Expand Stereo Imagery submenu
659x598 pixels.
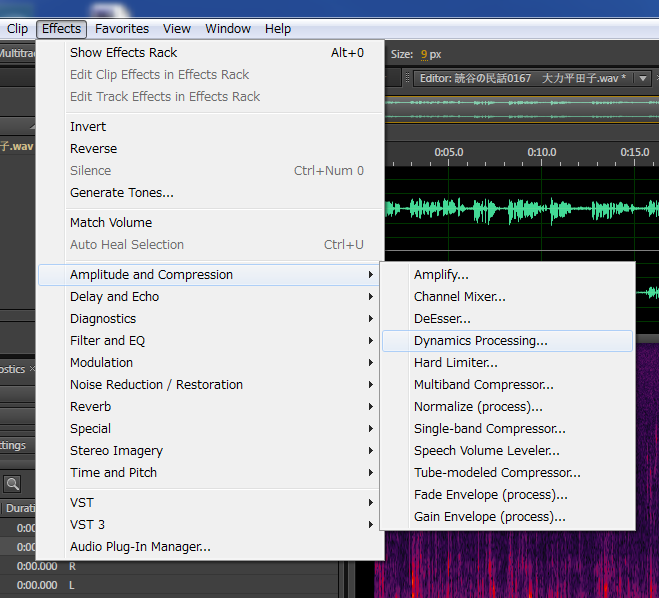tap(209, 450)
